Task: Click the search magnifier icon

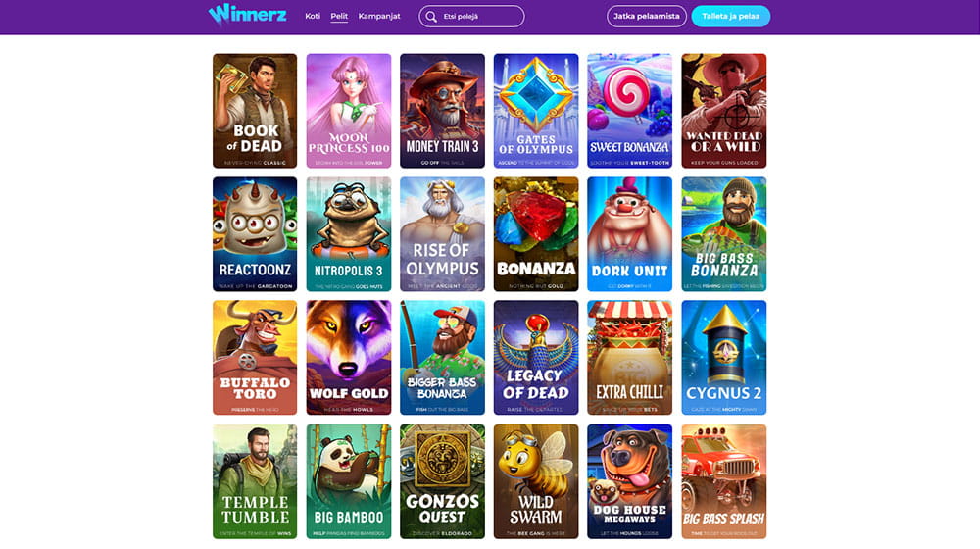Action: (x=431, y=17)
